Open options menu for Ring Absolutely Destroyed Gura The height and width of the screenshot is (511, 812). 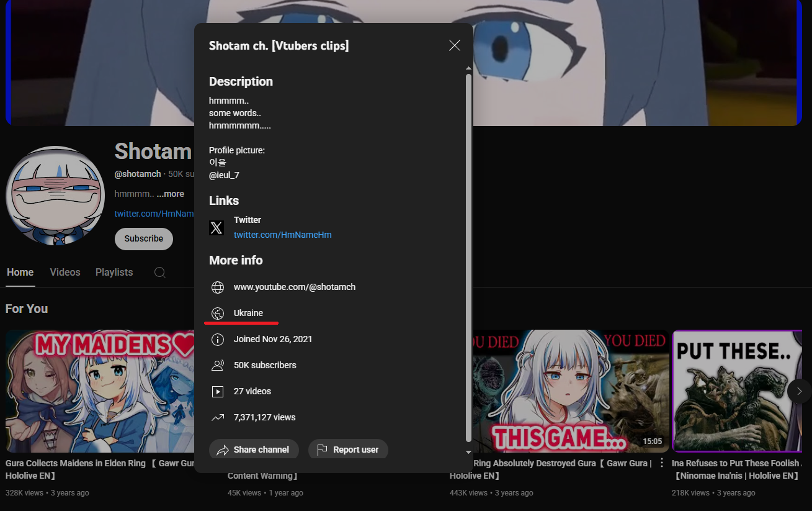coord(662,463)
